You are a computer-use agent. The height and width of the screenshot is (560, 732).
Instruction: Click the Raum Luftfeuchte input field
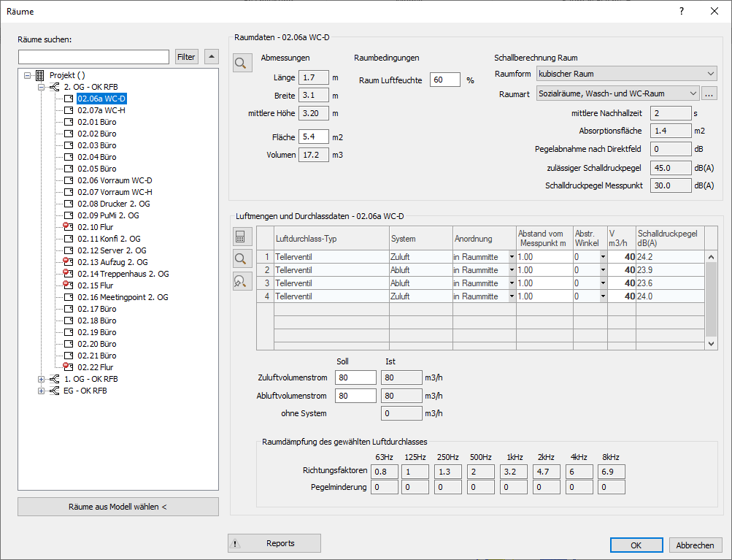pos(445,80)
